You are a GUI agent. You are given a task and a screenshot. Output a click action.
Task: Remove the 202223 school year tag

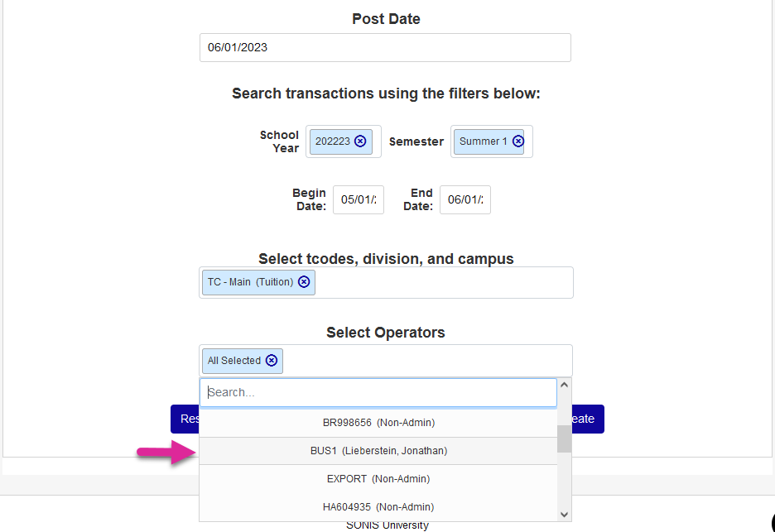360,141
